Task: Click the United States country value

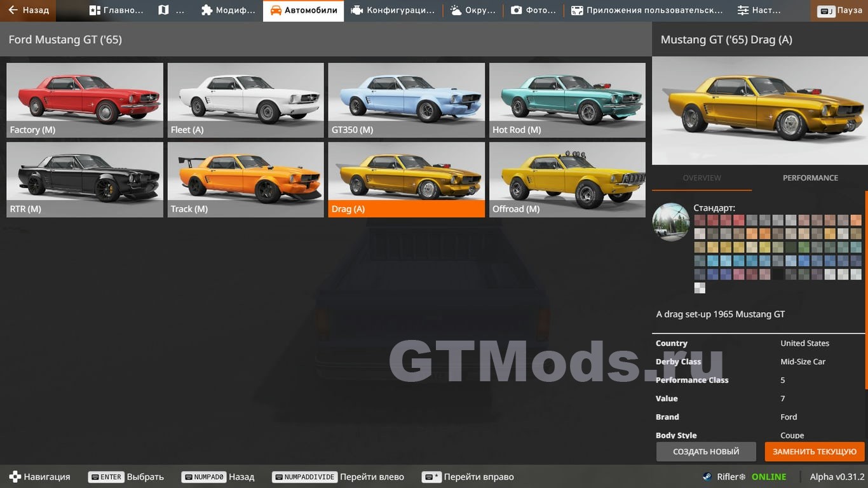Action: click(x=804, y=343)
